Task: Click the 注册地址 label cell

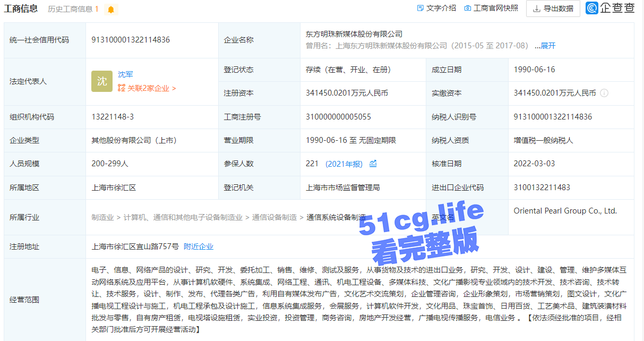Action: pos(45,246)
